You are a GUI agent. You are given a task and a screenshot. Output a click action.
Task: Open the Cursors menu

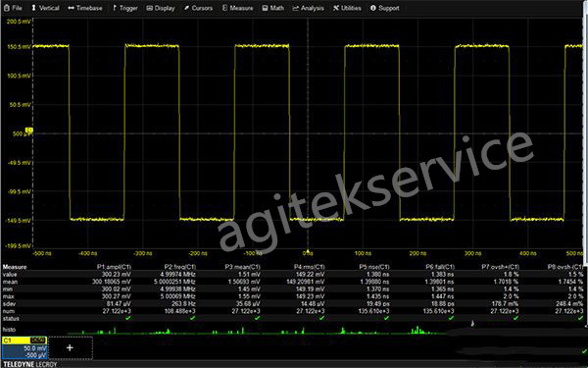pos(198,8)
